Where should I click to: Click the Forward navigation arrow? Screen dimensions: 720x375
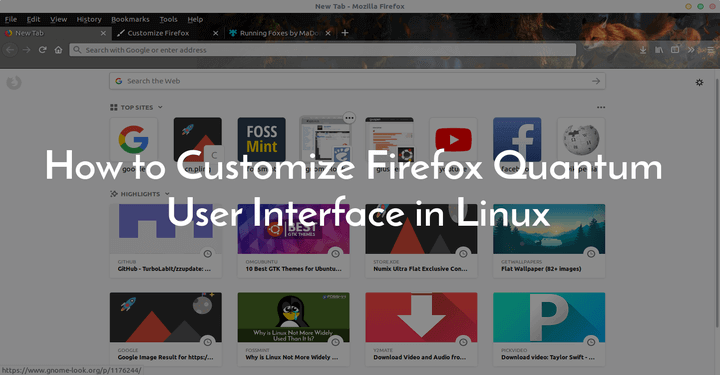tap(27, 50)
